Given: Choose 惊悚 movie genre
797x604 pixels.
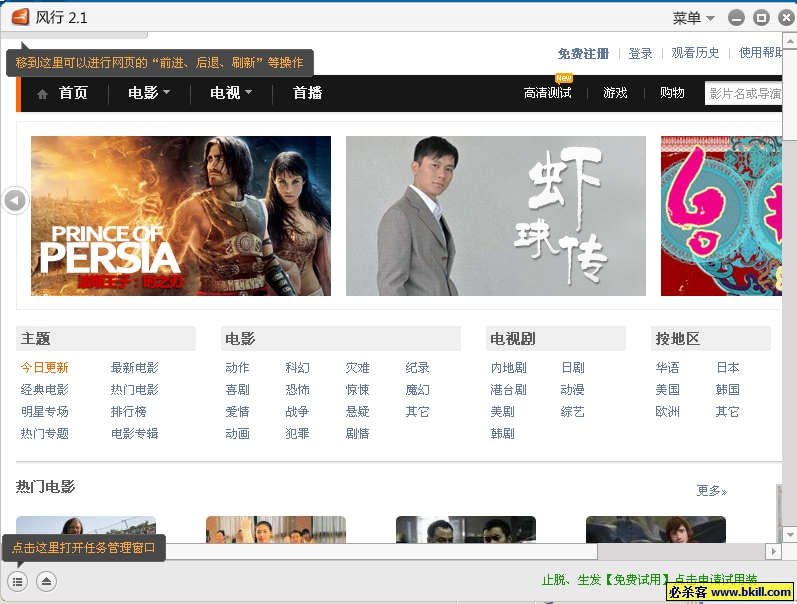Looking at the screenshot, I should 357,389.
